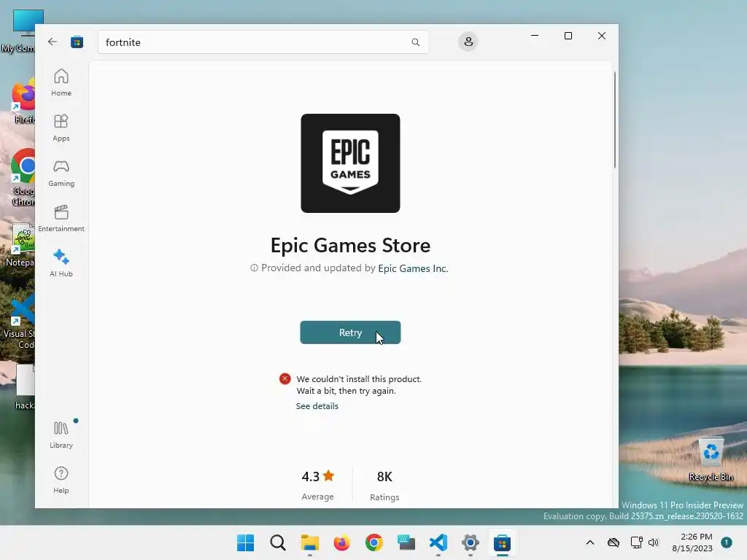Click the 8K Ratings count

(x=384, y=485)
